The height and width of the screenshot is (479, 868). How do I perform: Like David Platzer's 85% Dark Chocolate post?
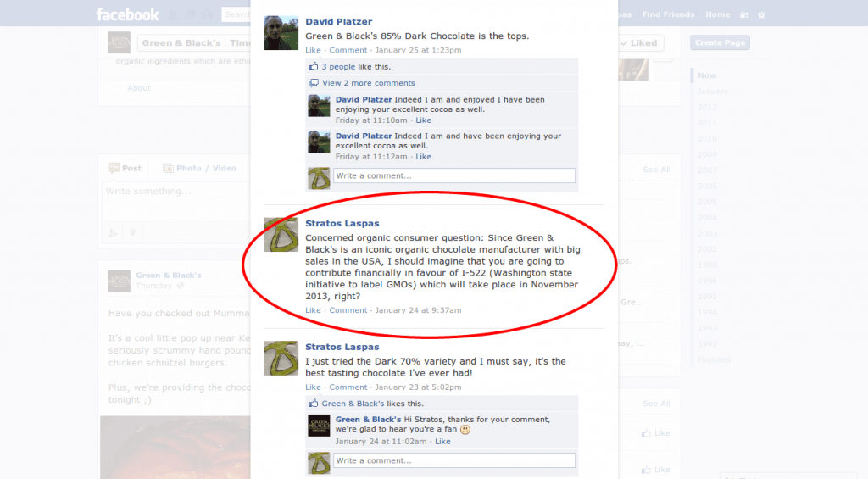click(313, 50)
